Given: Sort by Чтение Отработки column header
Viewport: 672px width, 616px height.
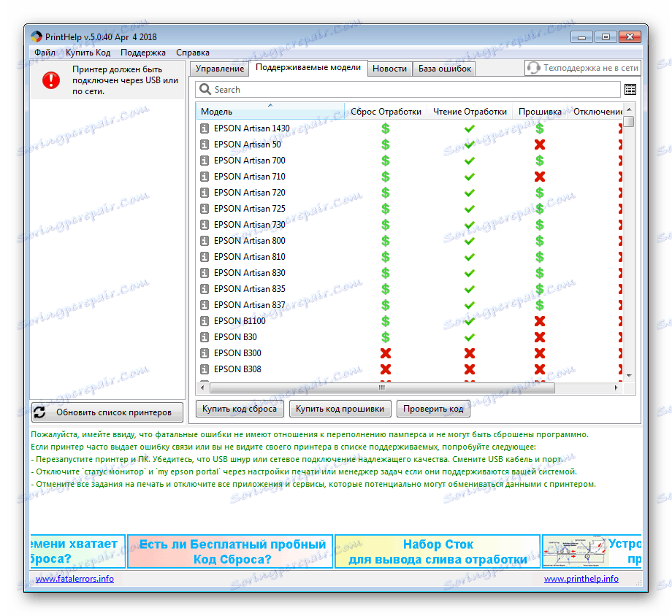Looking at the screenshot, I should [x=470, y=112].
